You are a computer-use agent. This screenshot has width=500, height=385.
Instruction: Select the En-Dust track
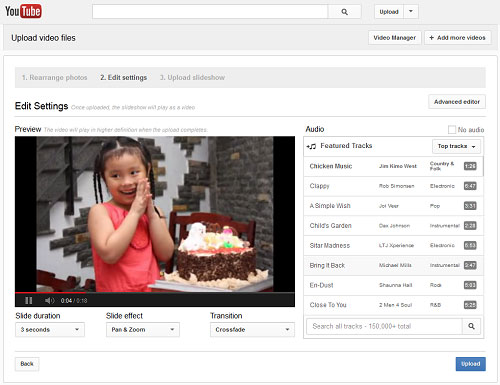click(x=393, y=285)
